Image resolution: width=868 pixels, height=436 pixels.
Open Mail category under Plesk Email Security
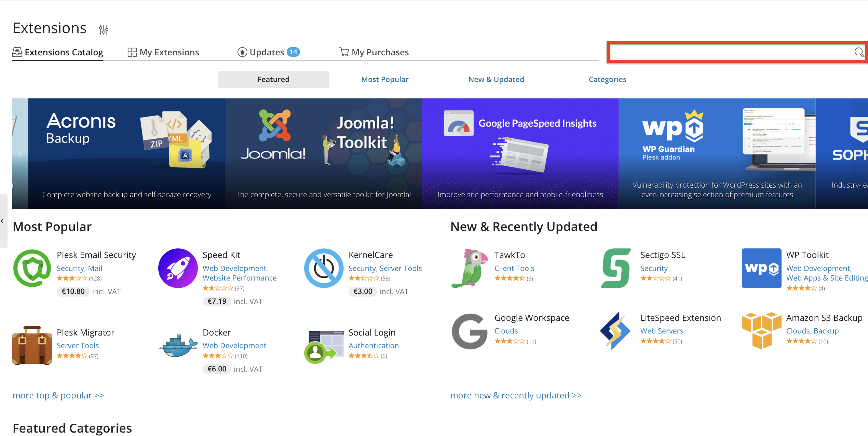95,268
